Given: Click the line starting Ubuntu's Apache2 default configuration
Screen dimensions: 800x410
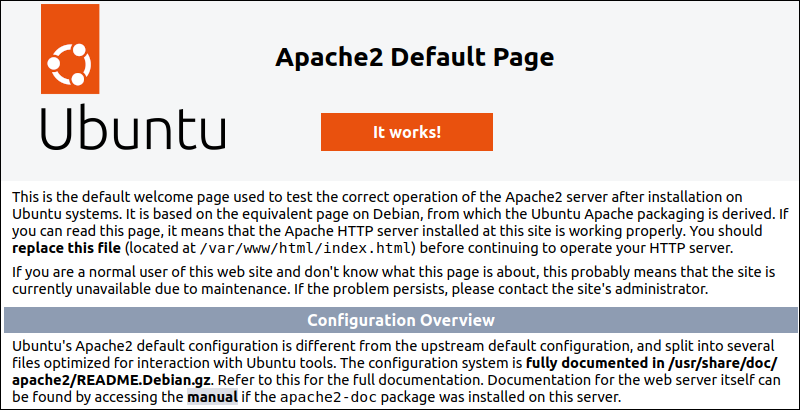Looking at the screenshot, I should point(393,346).
